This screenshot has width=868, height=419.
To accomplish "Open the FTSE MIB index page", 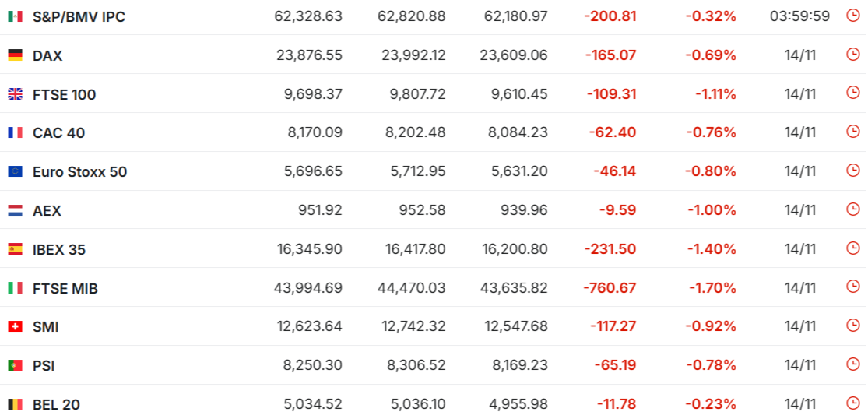I will coord(65,289).
